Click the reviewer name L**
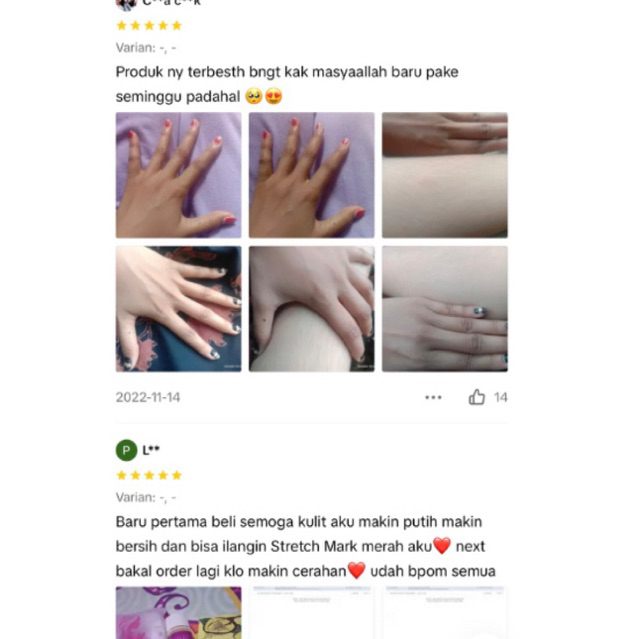The width and height of the screenshot is (639, 639). tap(151, 450)
